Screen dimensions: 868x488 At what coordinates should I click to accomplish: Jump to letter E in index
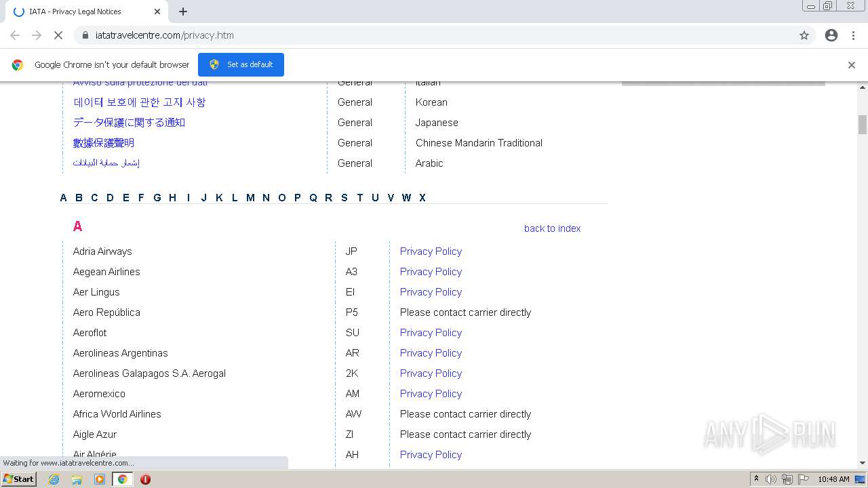point(125,198)
